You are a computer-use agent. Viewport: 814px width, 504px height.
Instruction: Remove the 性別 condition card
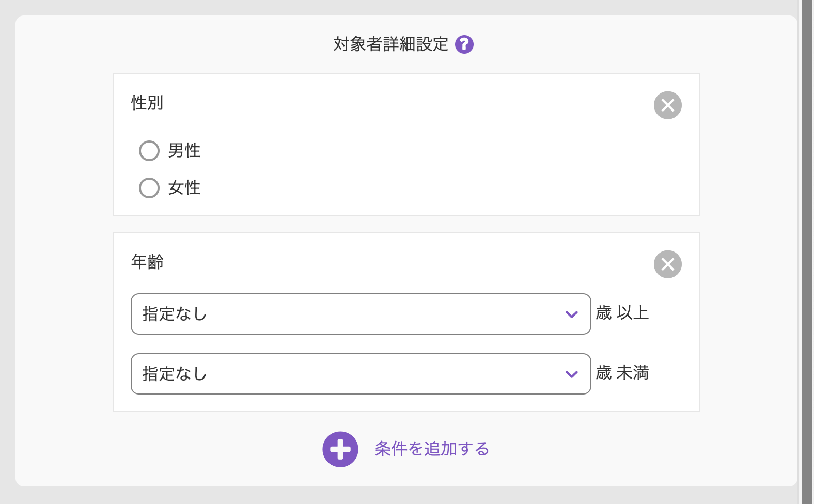coord(667,105)
